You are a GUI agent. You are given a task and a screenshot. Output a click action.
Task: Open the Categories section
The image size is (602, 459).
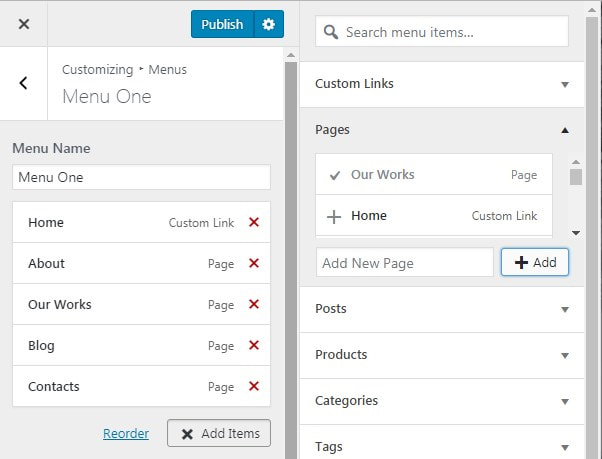[442, 401]
